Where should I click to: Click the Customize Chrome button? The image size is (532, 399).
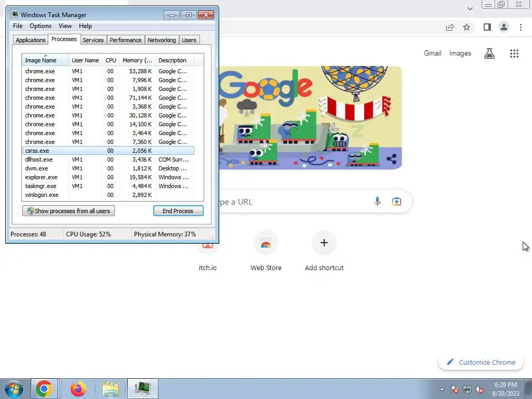(481, 362)
